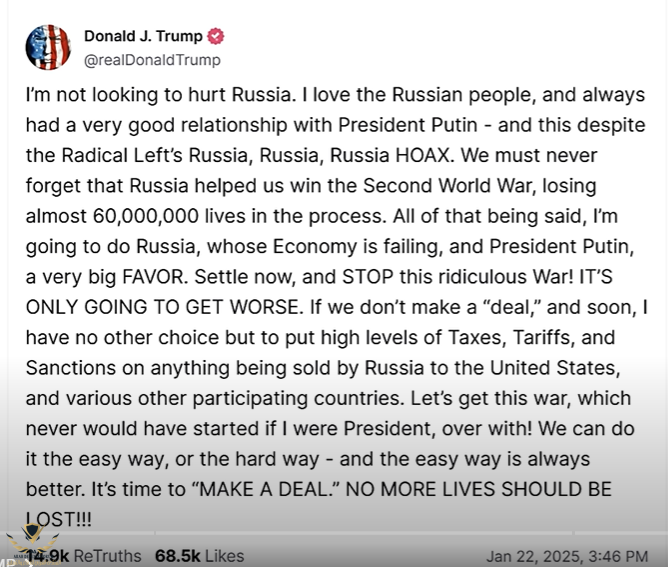The width and height of the screenshot is (668, 567).
Task: Open the Jan 22, 2025 timestamp
Action: click(569, 556)
